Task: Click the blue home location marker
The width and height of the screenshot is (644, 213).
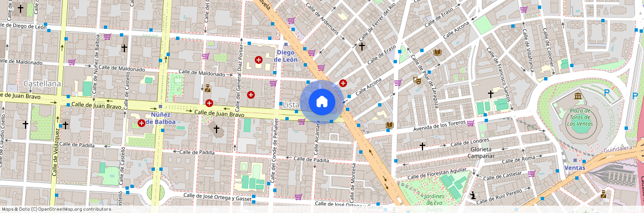Action: tap(321, 102)
